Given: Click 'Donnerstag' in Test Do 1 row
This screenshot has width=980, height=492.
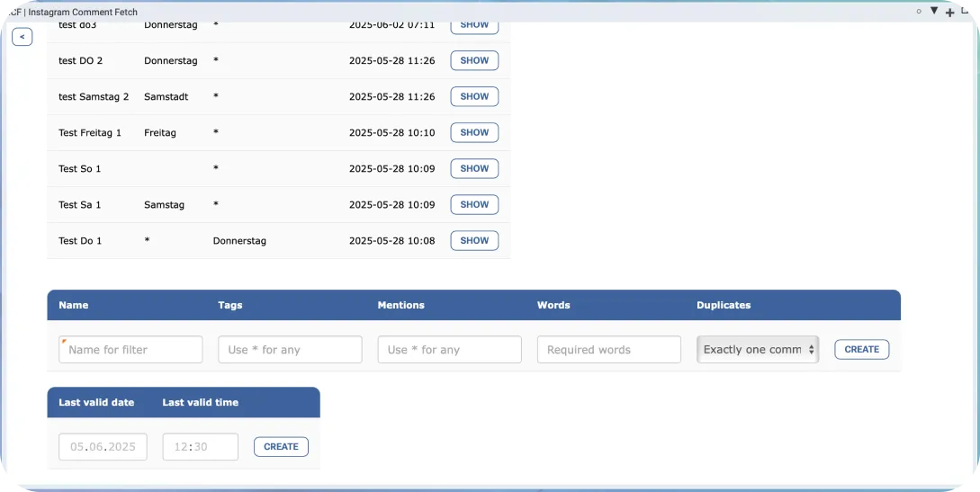Looking at the screenshot, I should (x=239, y=241).
